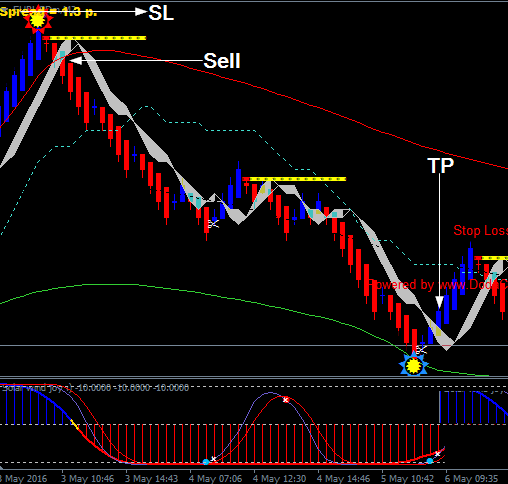This screenshot has width=508, height=484.
Task: Click the '6 May 09:35' time label
Action: pyautogui.click(x=471, y=479)
